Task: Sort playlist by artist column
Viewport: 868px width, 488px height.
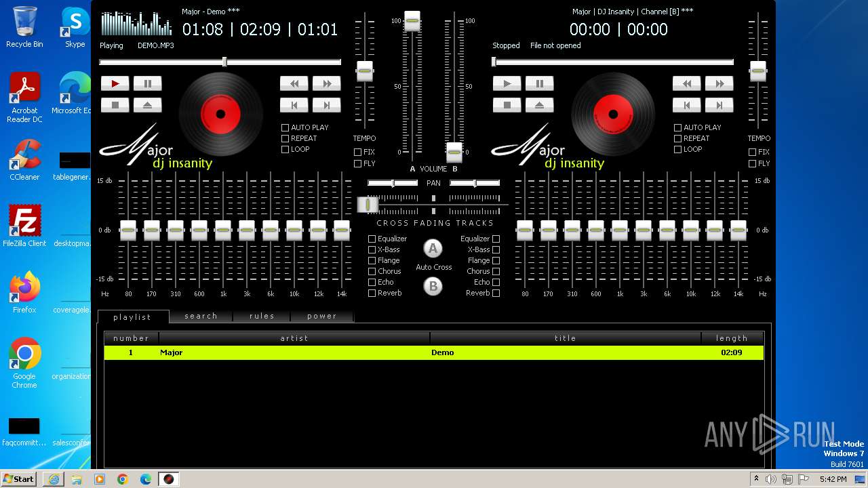Action: pos(294,338)
